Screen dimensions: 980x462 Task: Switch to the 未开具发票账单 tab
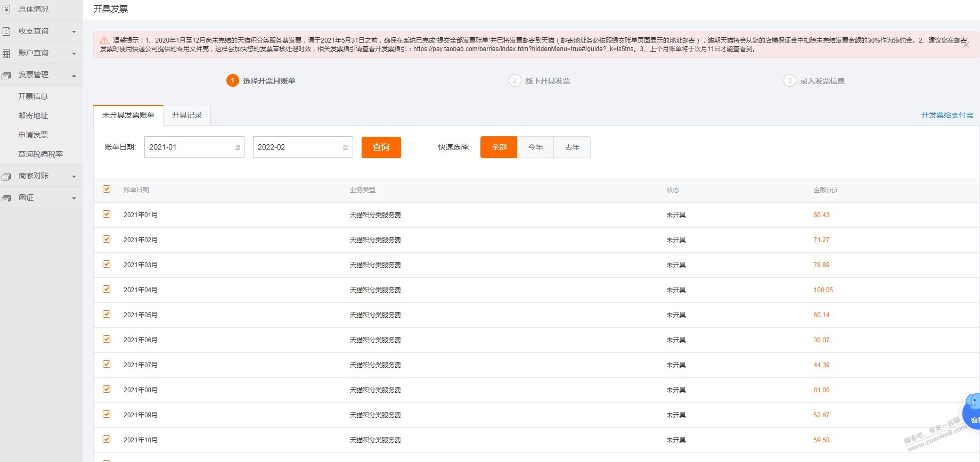[x=128, y=115]
